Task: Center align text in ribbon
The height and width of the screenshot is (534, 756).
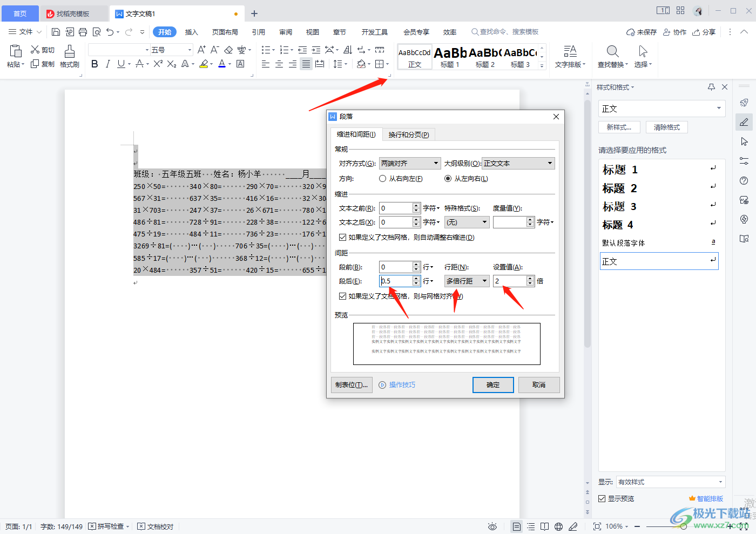Action: [x=279, y=64]
